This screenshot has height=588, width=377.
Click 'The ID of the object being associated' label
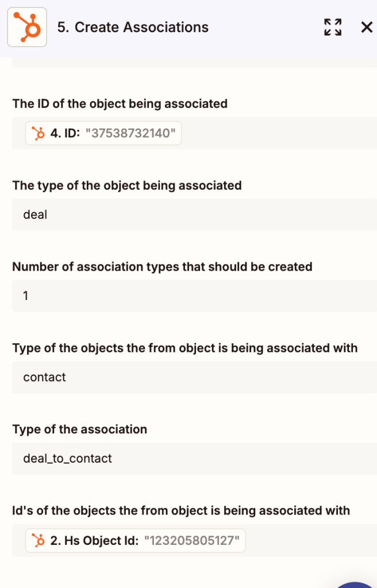pyautogui.click(x=120, y=104)
